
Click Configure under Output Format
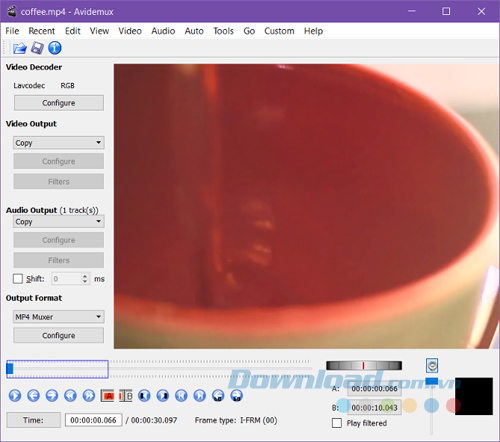click(59, 335)
